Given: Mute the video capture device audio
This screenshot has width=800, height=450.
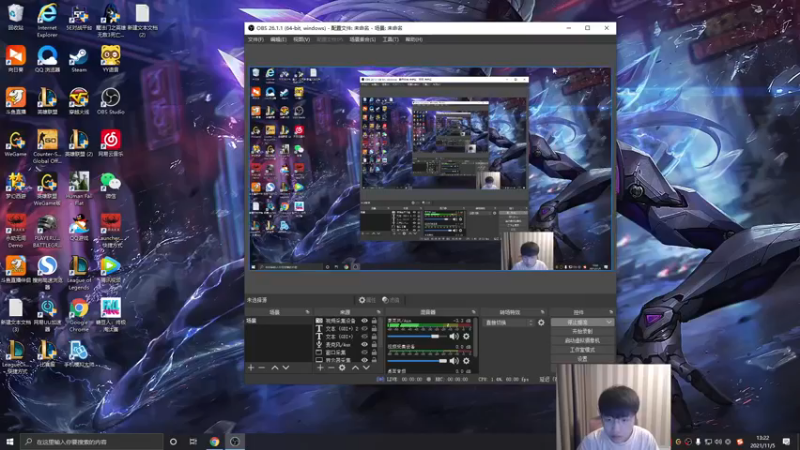Looking at the screenshot, I should pos(454,361).
